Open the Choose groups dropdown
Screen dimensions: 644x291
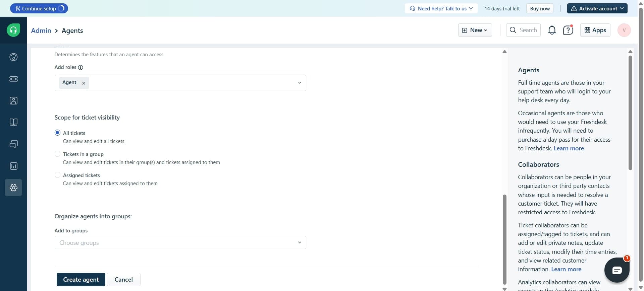coord(180,242)
